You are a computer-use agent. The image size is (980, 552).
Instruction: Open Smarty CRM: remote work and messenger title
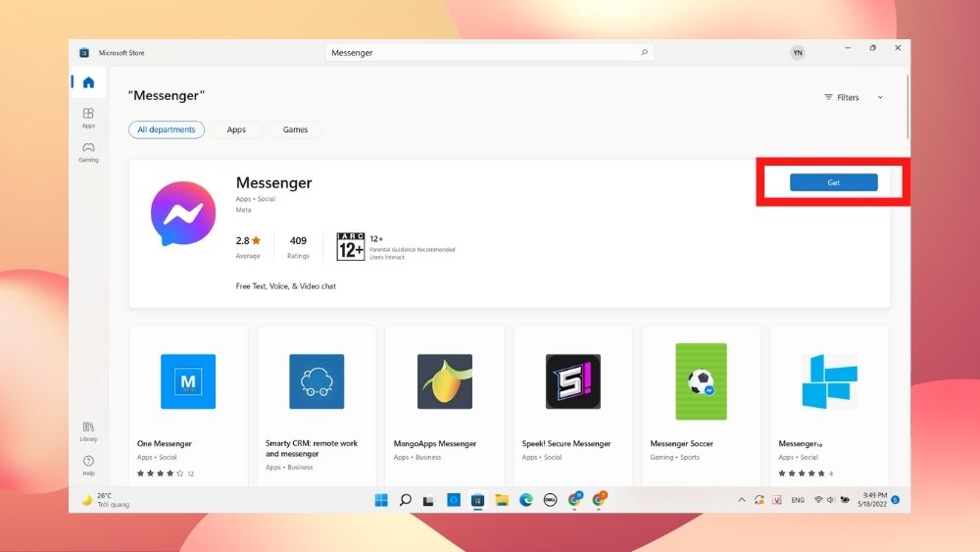(x=312, y=448)
